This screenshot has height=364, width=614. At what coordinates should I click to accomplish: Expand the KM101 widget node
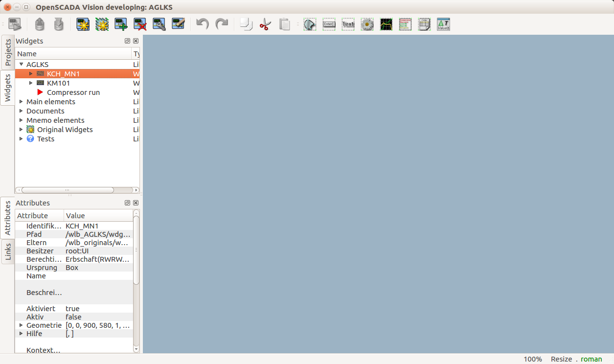click(31, 83)
